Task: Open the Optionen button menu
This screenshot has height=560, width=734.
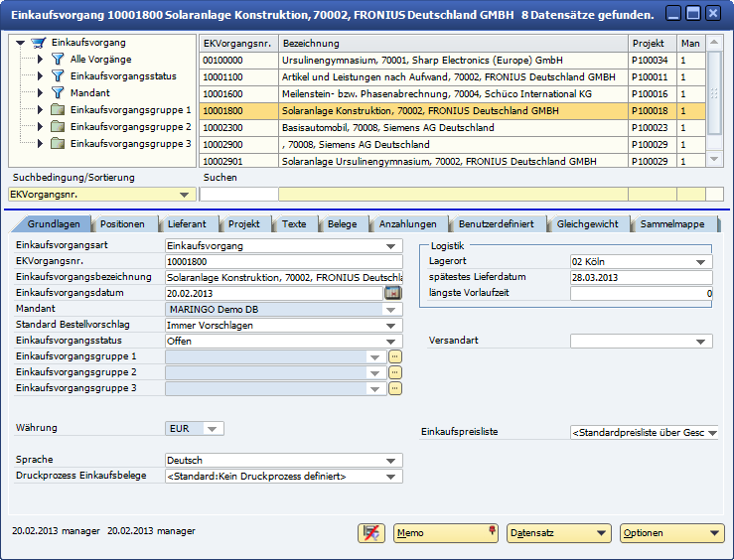Action: (x=671, y=533)
